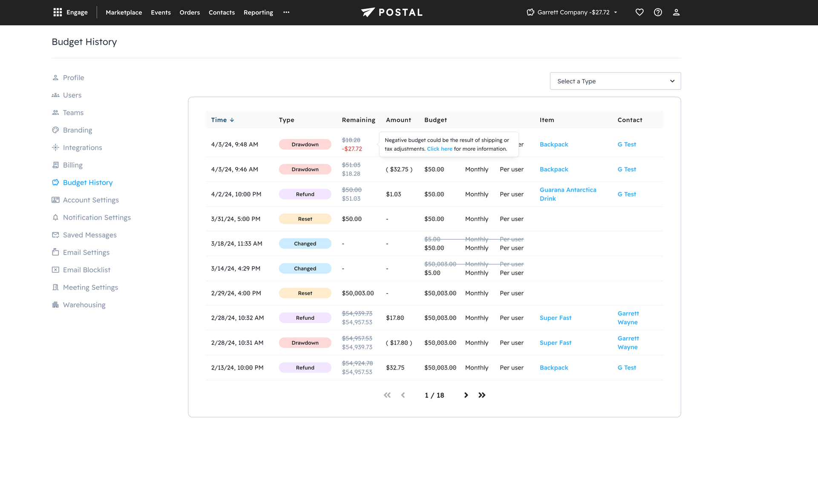Click the Engage apps grid icon
This screenshot has height=504, width=818.
(58, 12)
